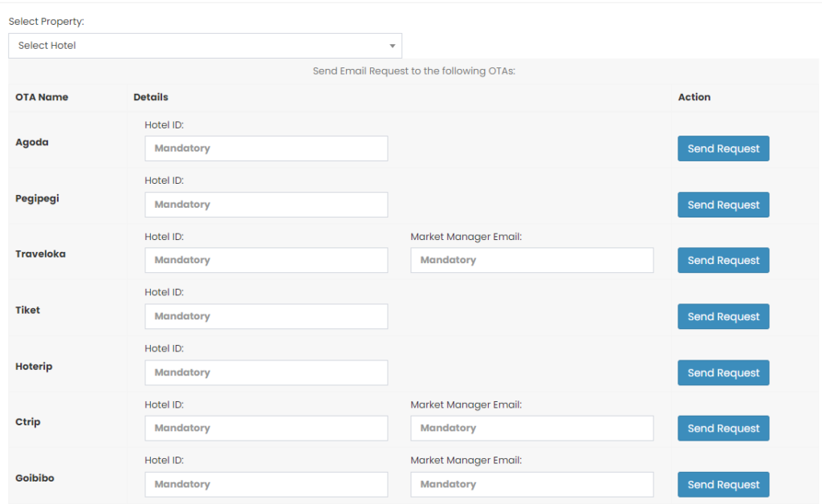Click Send Request for Pegipegi
This screenshot has height=504, width=822.
point(723,205)
